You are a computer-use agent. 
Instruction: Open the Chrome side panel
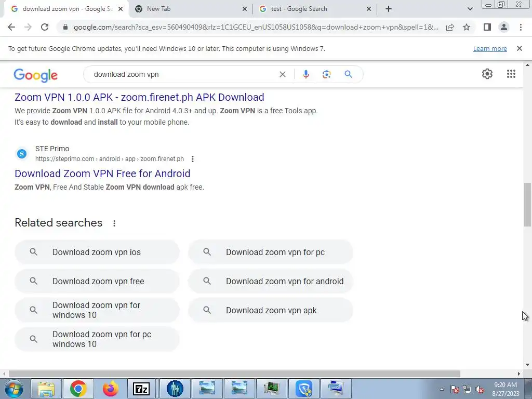(x=487, y=27)
